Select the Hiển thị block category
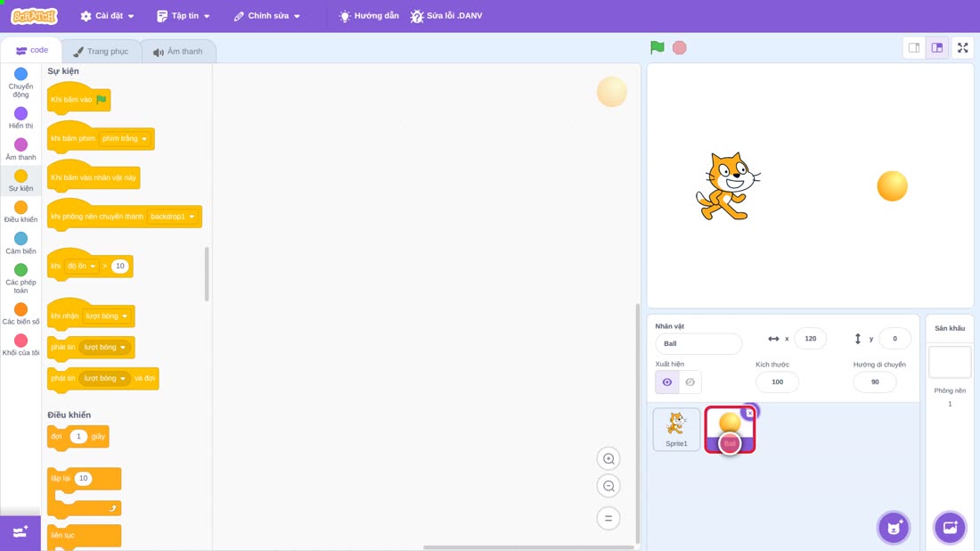980x551 pixels. (20, 118)
